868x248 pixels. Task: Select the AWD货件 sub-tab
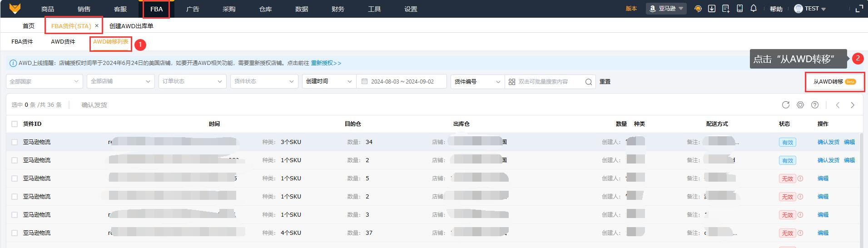(x=63, y=42)
